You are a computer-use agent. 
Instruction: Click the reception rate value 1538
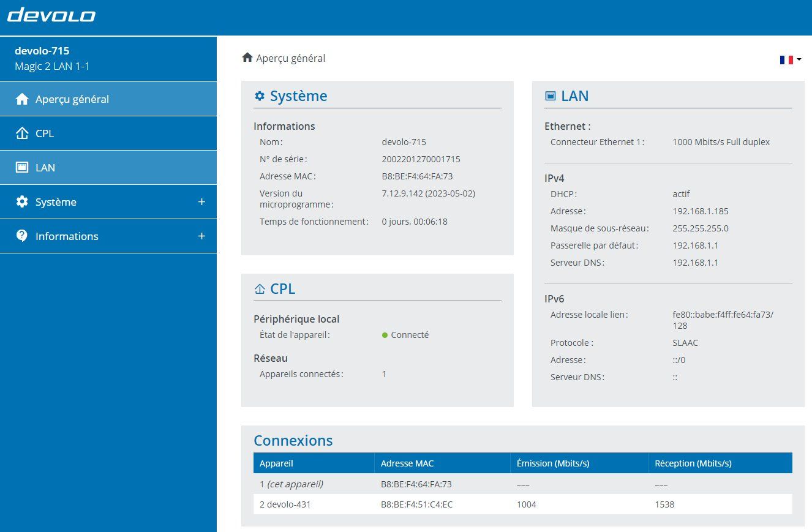[664, 505]
